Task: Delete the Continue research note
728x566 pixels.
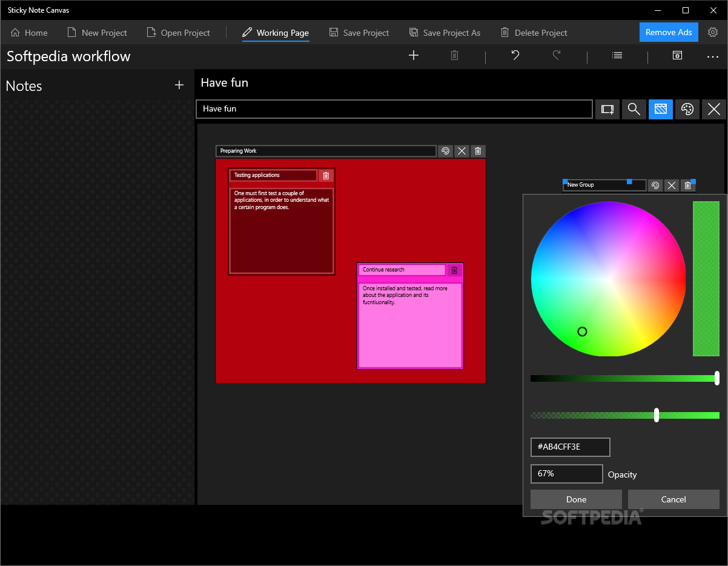Action: pos(455,270)
